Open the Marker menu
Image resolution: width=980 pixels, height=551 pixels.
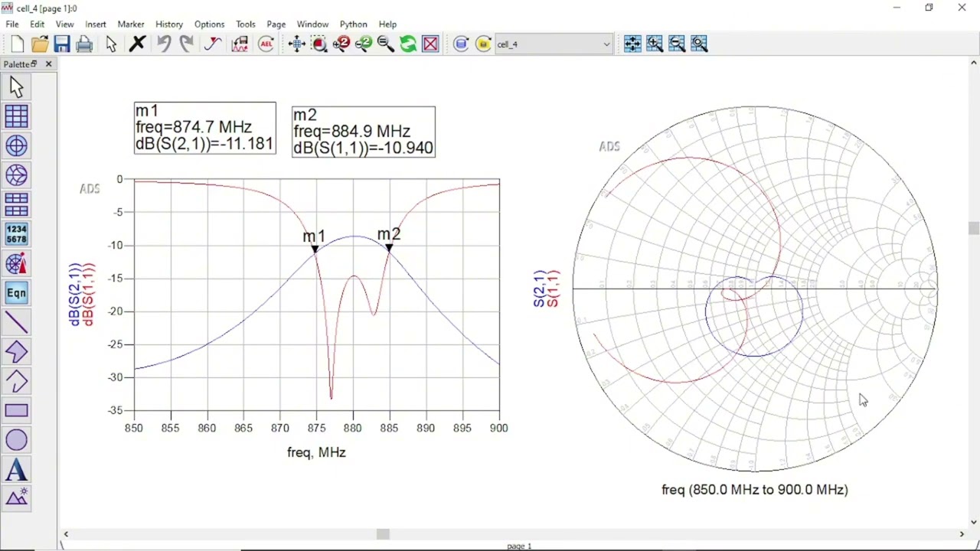click(131, 24)
